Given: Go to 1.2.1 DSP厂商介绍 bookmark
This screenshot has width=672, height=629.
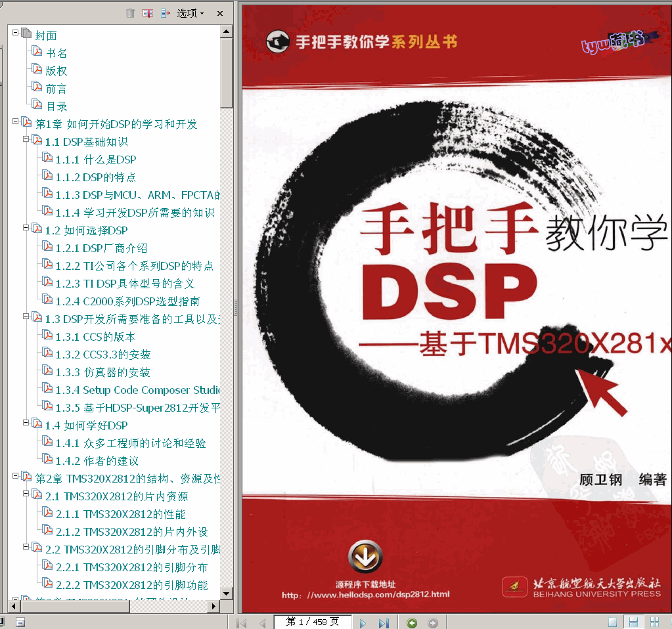Looking at the screenshot, I should (102, 248).
